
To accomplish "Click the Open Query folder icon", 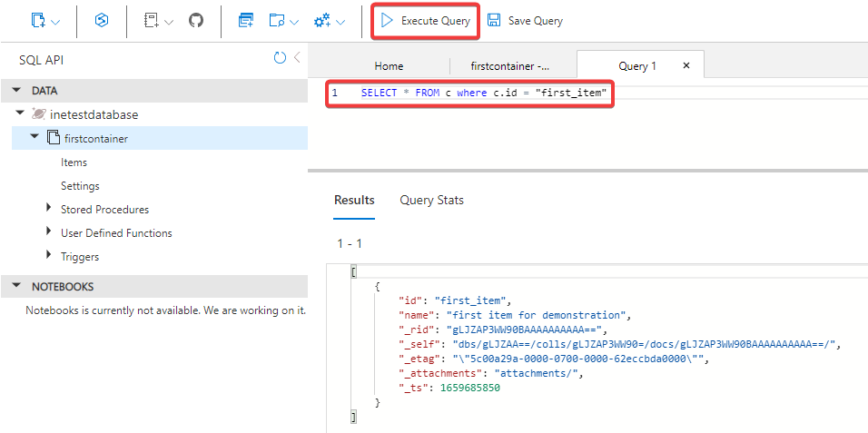I will click(277, 20).
